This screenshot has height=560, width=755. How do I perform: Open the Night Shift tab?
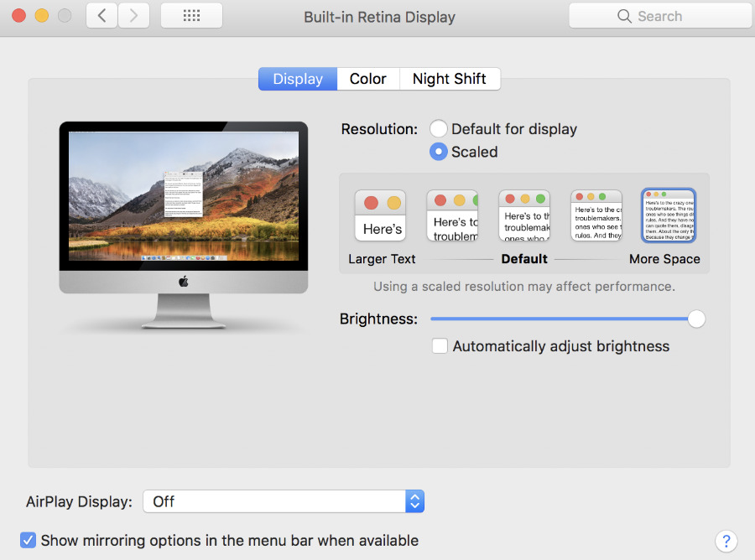(450, 79)
